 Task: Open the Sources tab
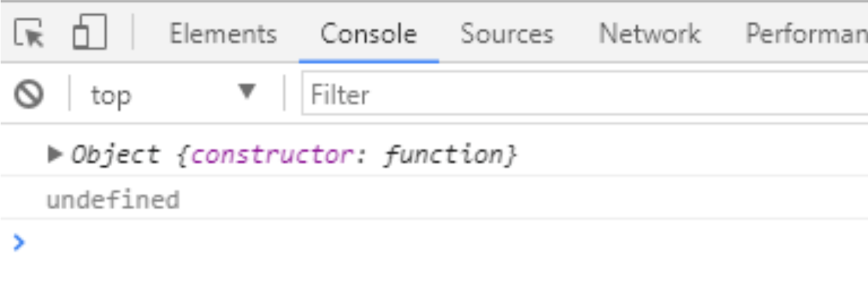coord(506,34)
